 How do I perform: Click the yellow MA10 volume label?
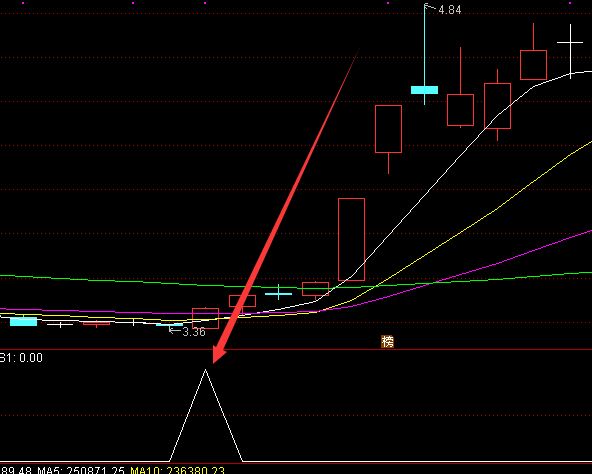click(177, 471)
